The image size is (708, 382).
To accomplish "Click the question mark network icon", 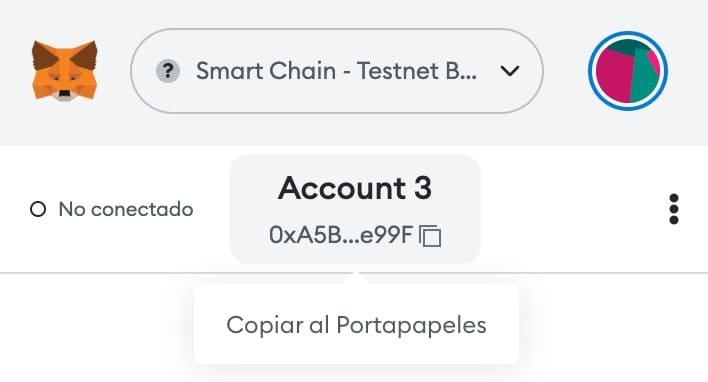I will [x=168, y=71].
